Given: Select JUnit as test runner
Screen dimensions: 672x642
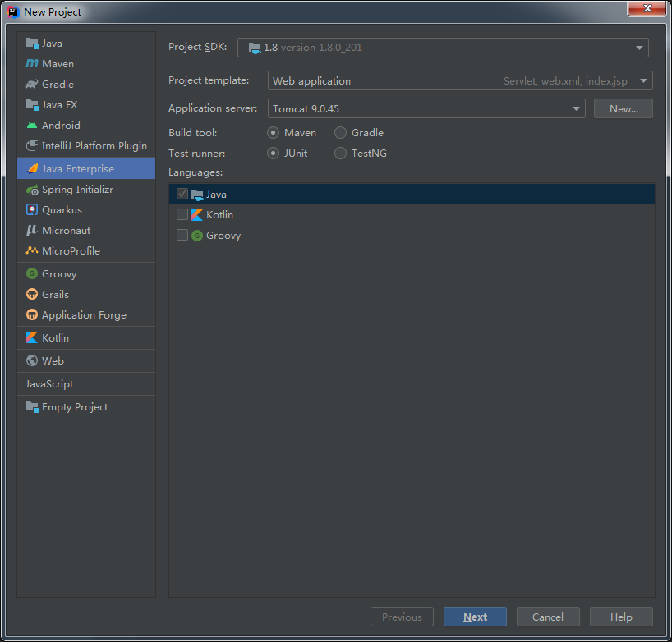Looking at the screenshot, I should [273, 154].
